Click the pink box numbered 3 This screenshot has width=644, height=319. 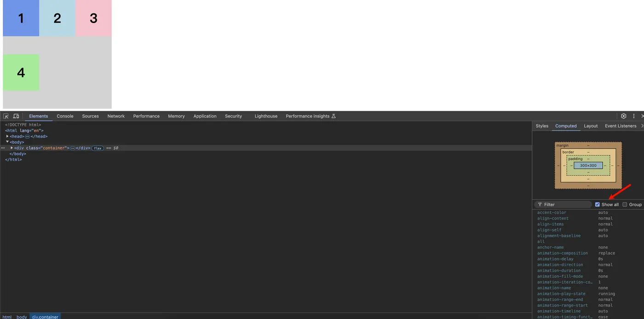(x=93, y=18)
